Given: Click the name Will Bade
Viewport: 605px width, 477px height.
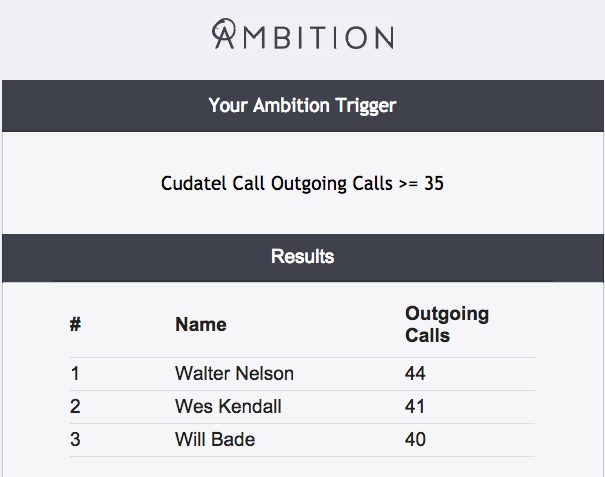Looking at the screenshot, I should [215, 440].
